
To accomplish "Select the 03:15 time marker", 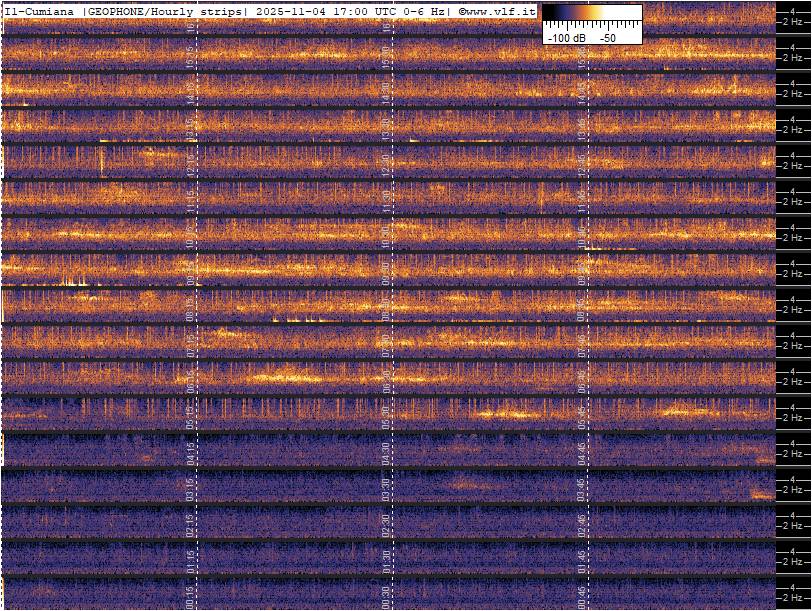I will (191, 486).
